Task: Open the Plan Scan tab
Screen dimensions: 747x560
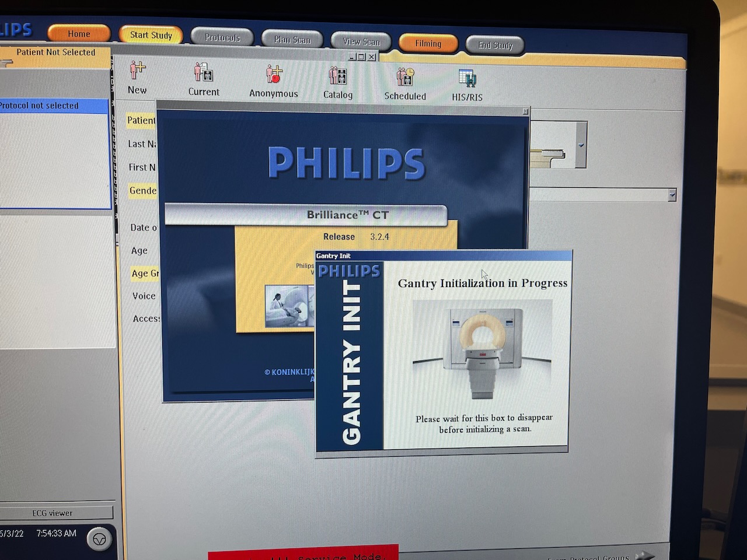Action: [x=292, y=39]
